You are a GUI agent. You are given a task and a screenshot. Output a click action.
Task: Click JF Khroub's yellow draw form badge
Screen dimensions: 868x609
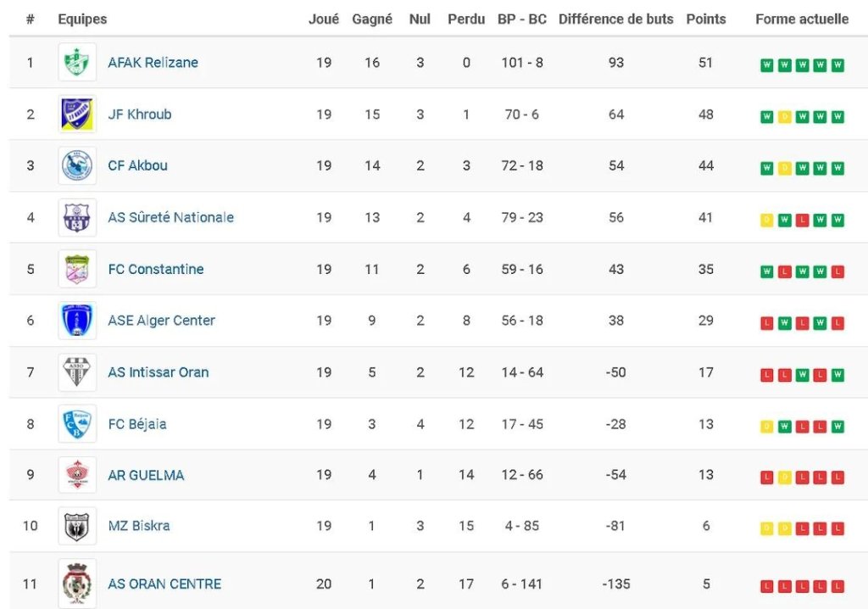coord(784,117)
